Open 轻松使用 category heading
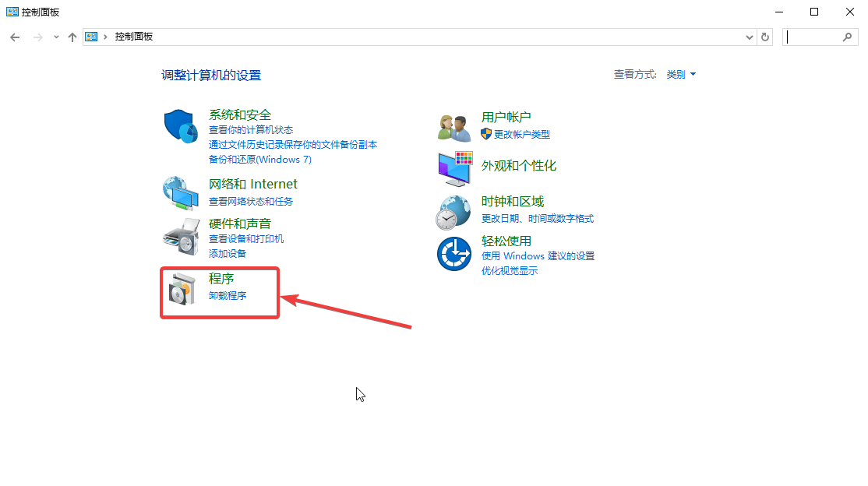 pos(506,241)
